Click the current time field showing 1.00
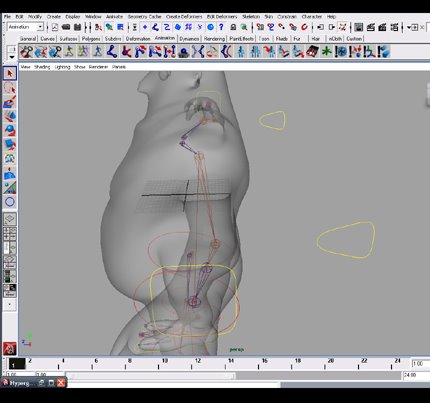Screen dimensions: 430x403 (420, 364)
